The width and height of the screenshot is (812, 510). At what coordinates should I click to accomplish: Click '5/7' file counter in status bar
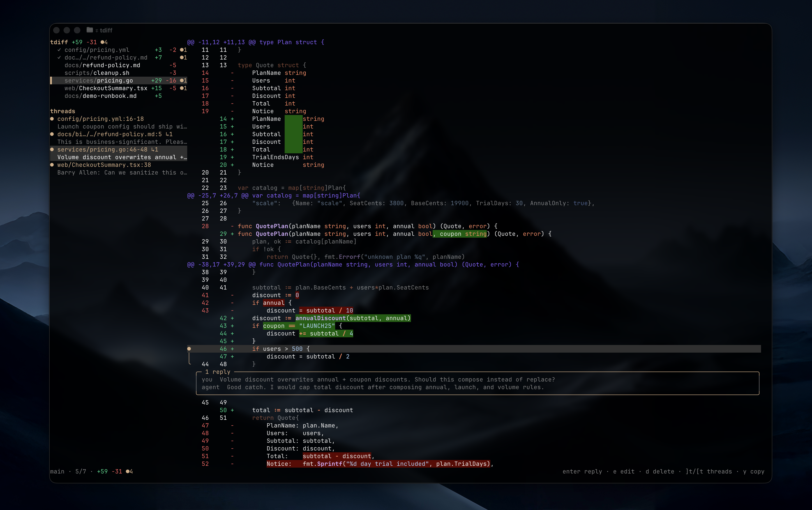click(81, 472)
